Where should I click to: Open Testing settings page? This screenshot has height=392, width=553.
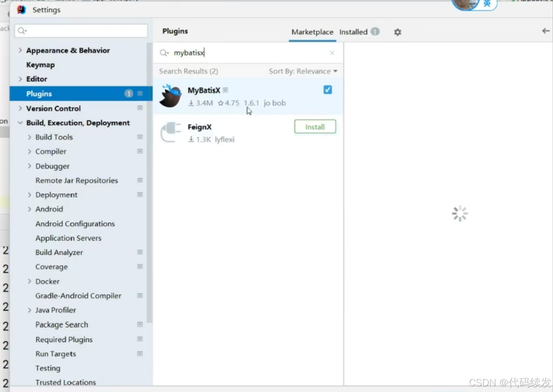click(x=48, y=368)
